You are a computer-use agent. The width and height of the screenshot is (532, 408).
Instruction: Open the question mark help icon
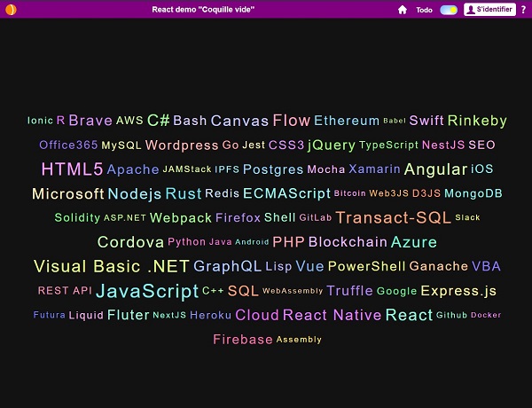click(523, 10)
